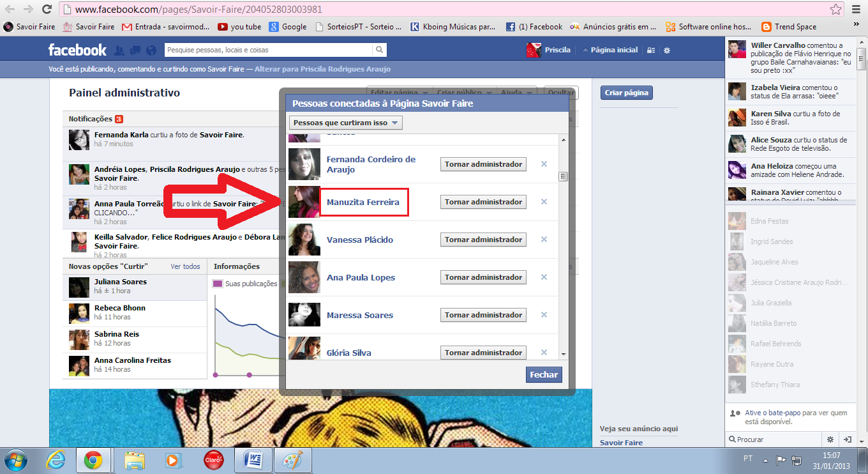The width and height of the screenshot is (868, 474).
Task: Open the 'Pessoas que curtiram isso' dropdown
Action: tap(346, 123)
